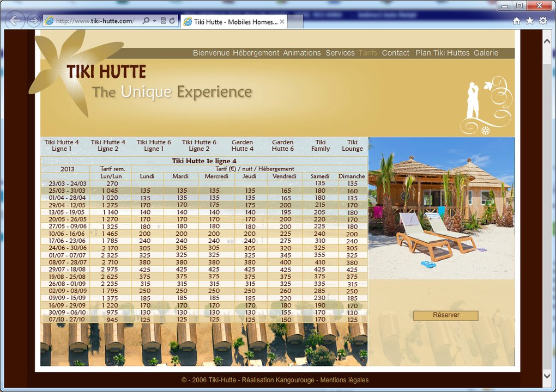Open the Hébergement menu item
Viewport: 556px width, 392px height.
(256, 53)
